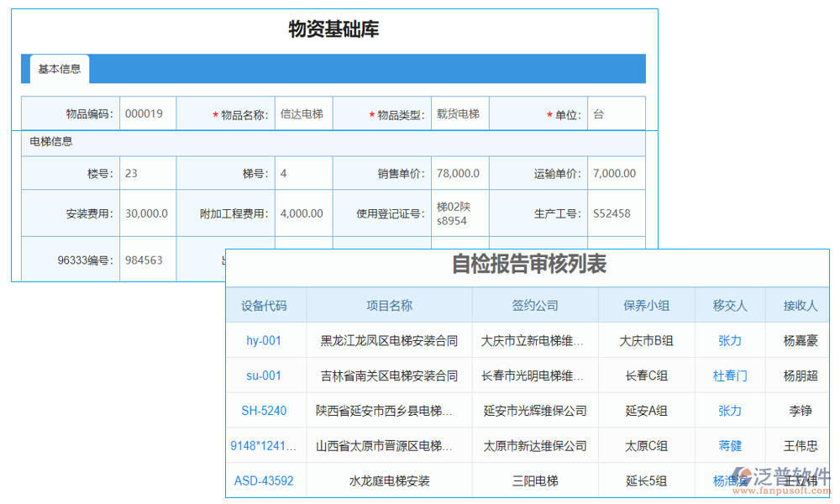840x504 pixels.
Task: Open the hy-001 device code link
Action: 265,340
